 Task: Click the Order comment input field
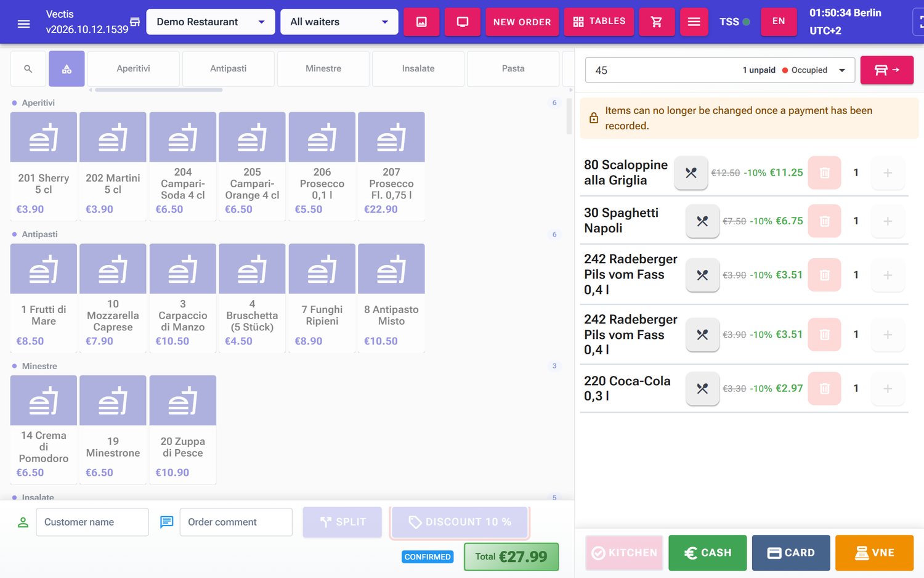click(x=236, y=523)
